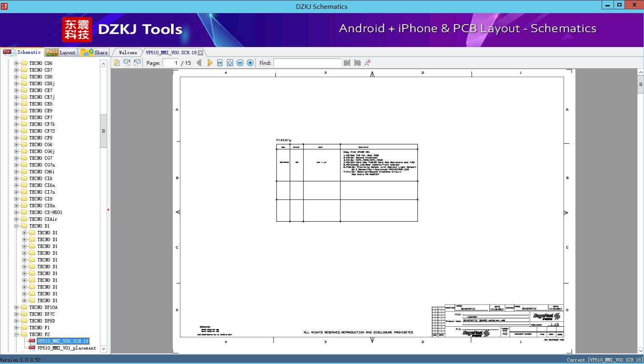Image resolution: width=644 pixels, height=364 pixels.
Task: Click the fit width icon
Action: [x=220, y=63]
